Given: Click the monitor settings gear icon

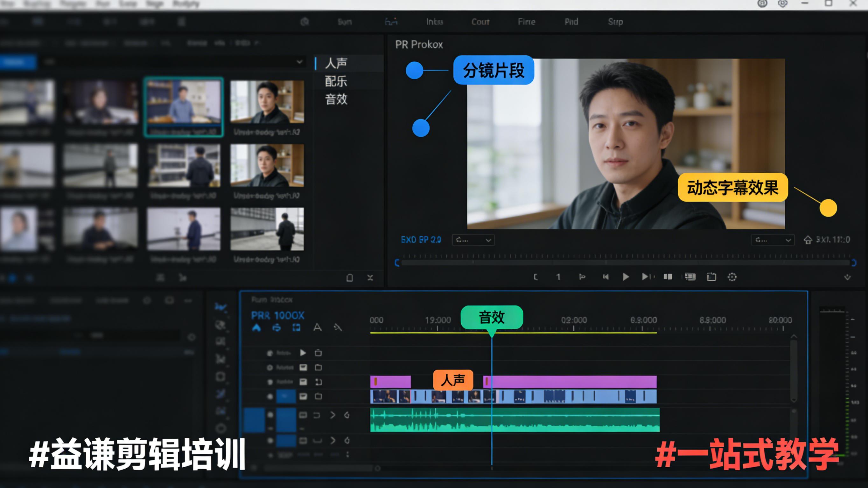Looking at the screenshot, I should point(732,277).
